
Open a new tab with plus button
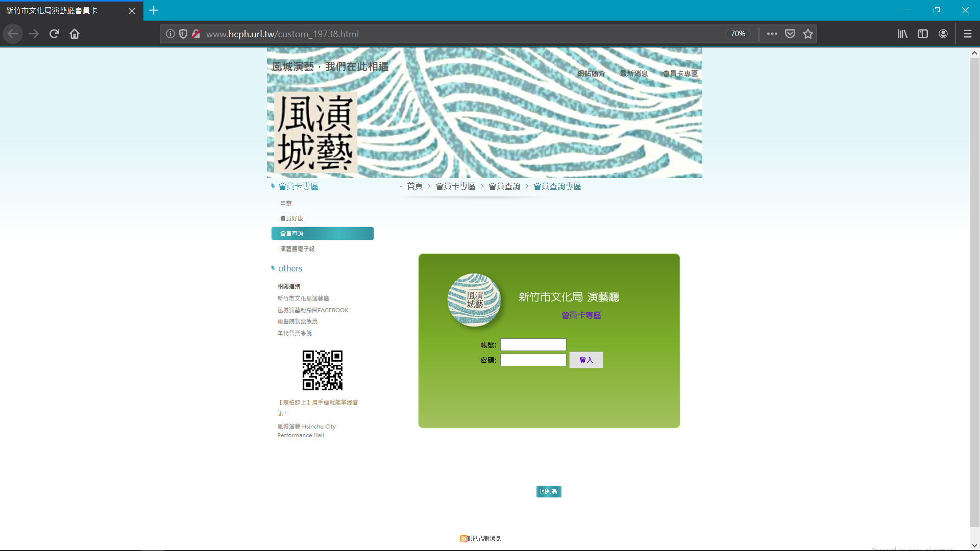(x=154, y=10)
